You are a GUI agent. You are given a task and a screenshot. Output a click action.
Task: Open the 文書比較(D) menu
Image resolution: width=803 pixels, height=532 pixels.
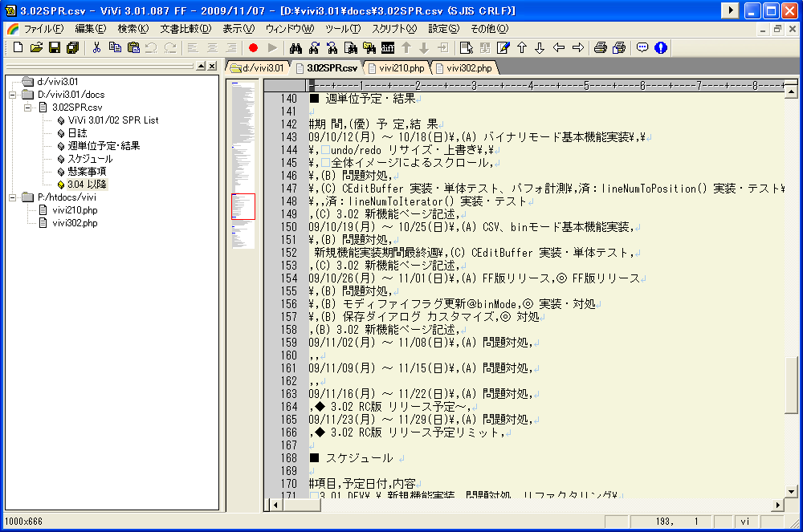pos(185,29)
